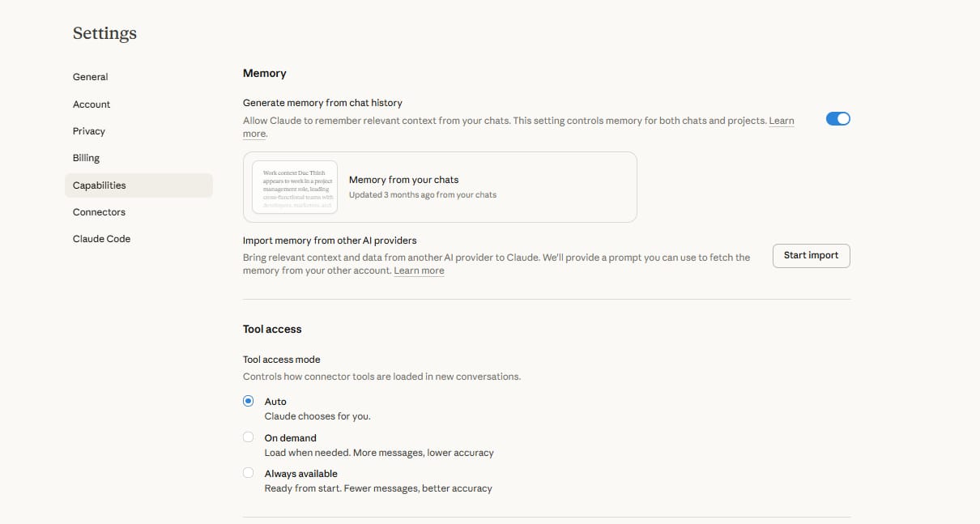Viewport: 980px width, 524px height.
Task: Click the Tool access section heading
Action: point(272,329)
